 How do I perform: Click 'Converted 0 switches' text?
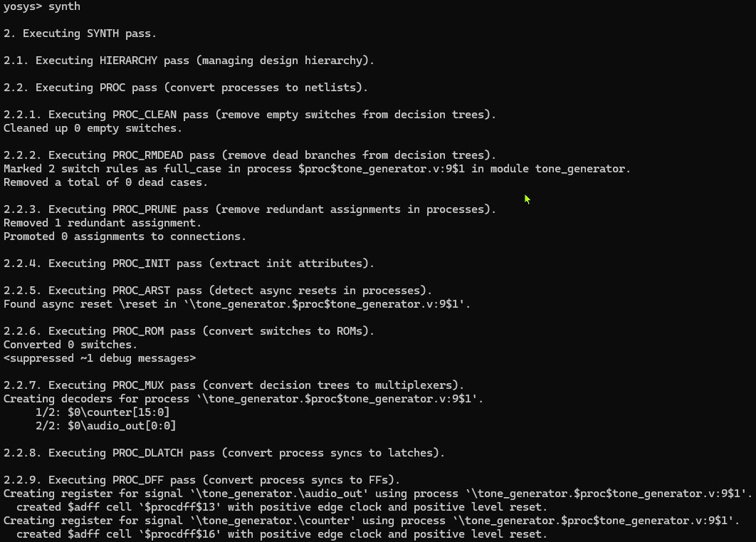click(70, 345)
